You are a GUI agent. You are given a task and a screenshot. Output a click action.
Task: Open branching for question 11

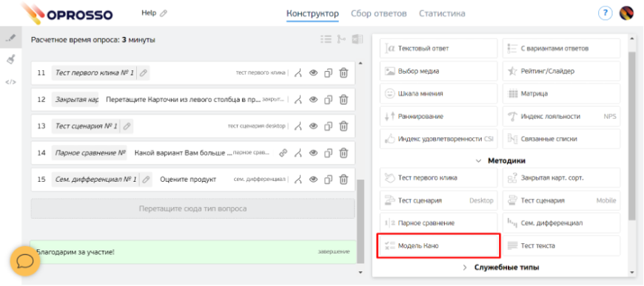pyautogui.click(x=299, y=73)
